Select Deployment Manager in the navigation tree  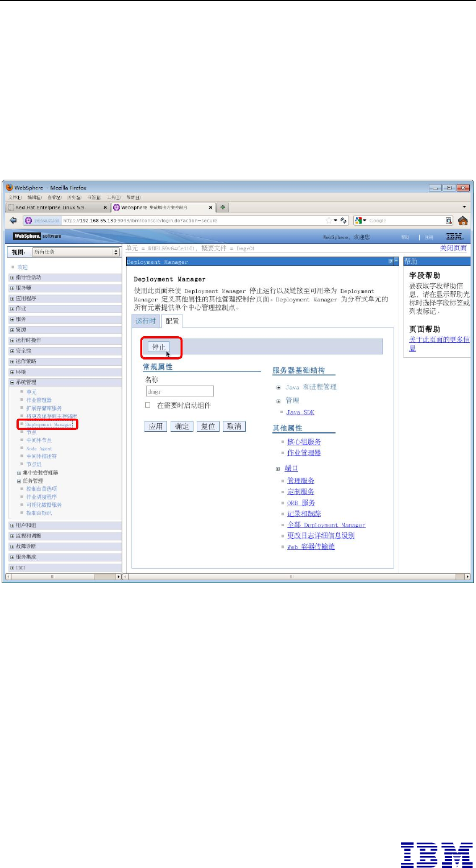tap(49, 424)
